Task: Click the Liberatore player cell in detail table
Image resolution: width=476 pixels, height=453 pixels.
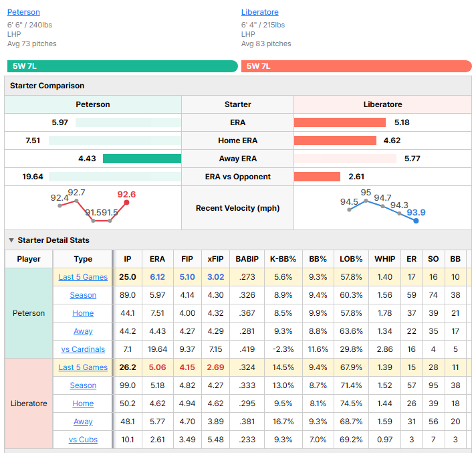Action: [x=29, y=403]
